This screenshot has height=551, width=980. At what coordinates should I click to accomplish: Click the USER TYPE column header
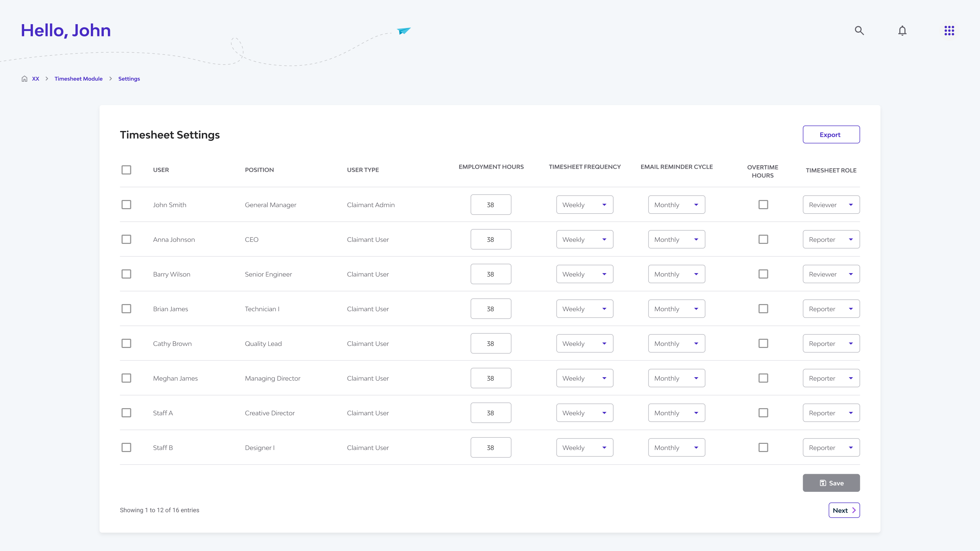point(362,170)
